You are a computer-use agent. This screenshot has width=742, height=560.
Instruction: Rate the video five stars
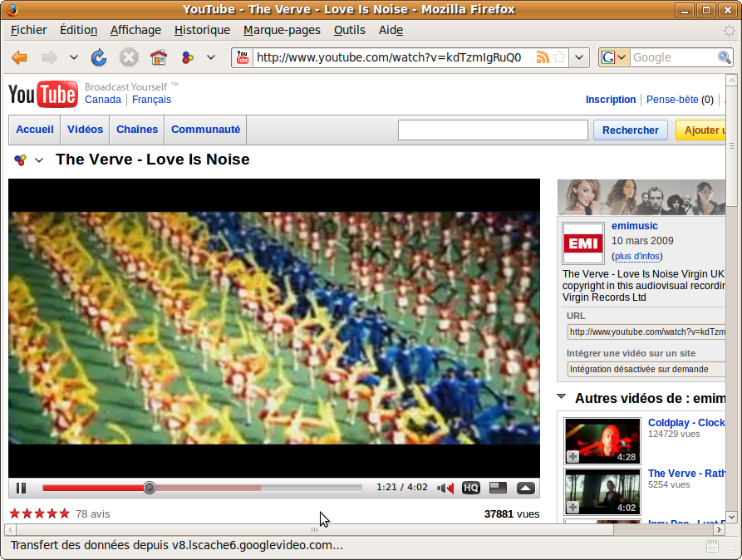[64, 513]
